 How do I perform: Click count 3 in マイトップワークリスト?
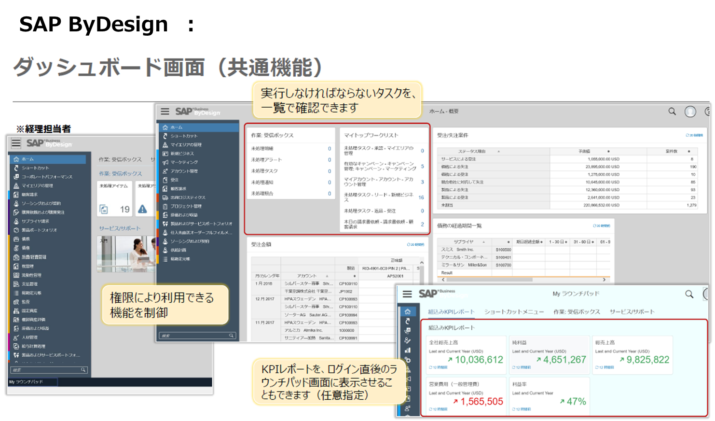(422, 182)
